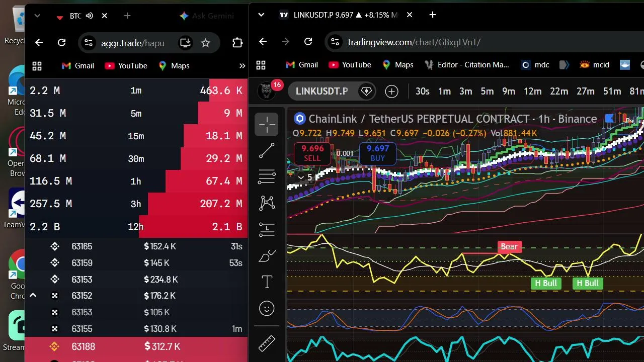The width and height of the screenshot is (644, 362).
Task: Bookmark aggr.trade with the star icon
Action: tap(205, 43)
